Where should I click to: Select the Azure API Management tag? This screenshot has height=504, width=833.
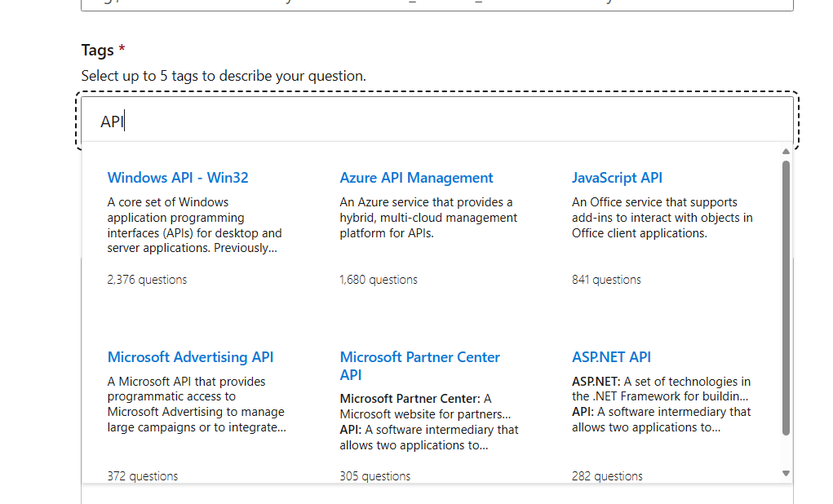pyautogui.click(x=416, y=178)
